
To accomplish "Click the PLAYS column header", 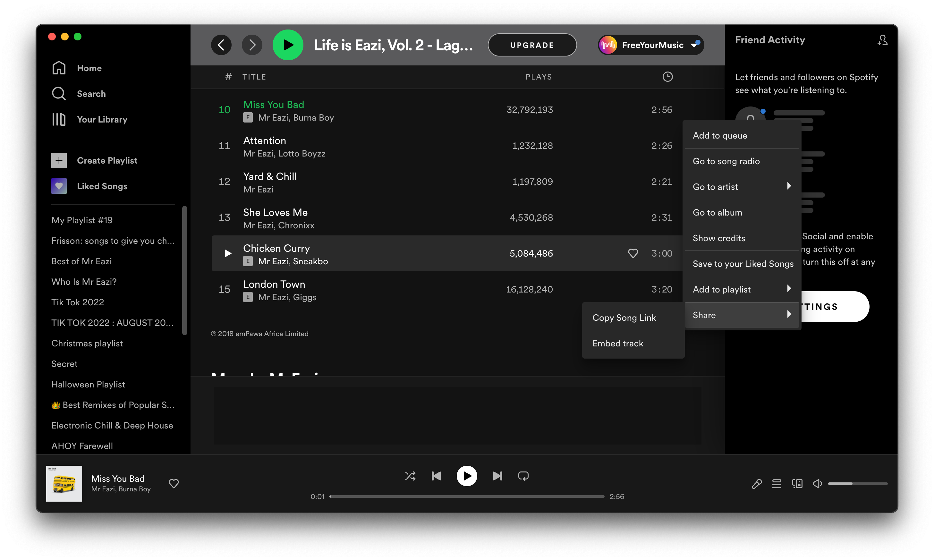I will [539, 77].
